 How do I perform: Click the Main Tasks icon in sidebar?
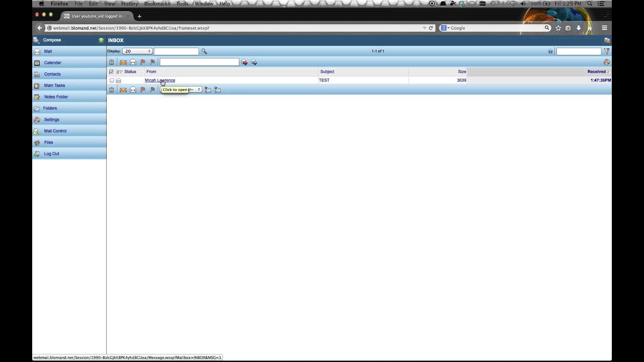pos(37,85)
